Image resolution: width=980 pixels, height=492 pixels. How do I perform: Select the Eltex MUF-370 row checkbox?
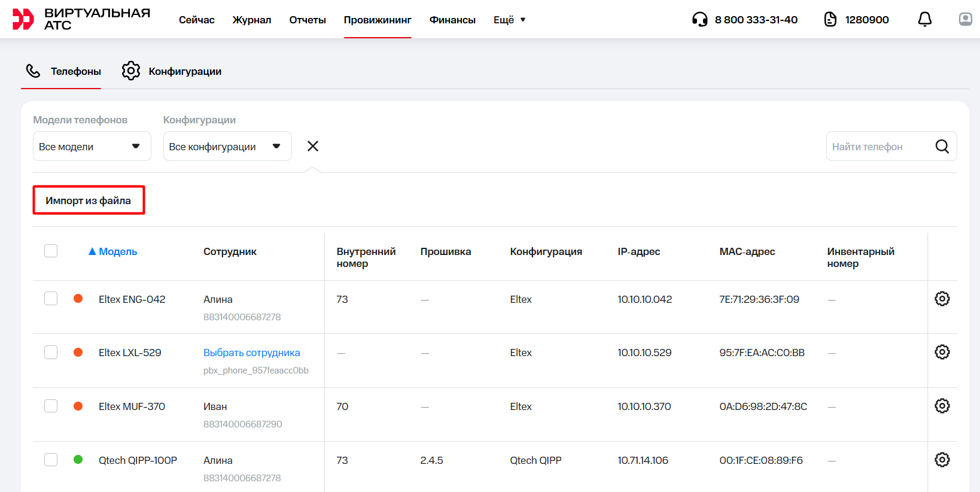click(51, 406)
